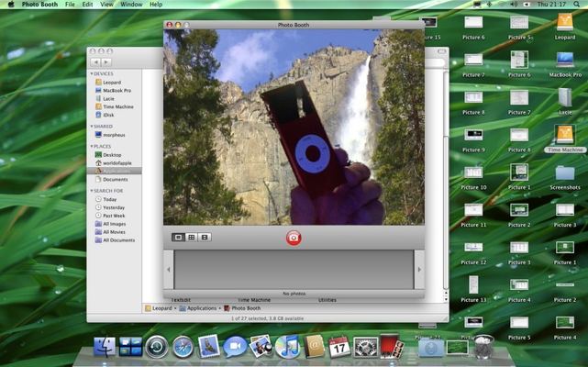Image resolution: width=588 pixels, height=367 pixels.
Task: Go forward in the Finder window
Action: coord(106,62)
